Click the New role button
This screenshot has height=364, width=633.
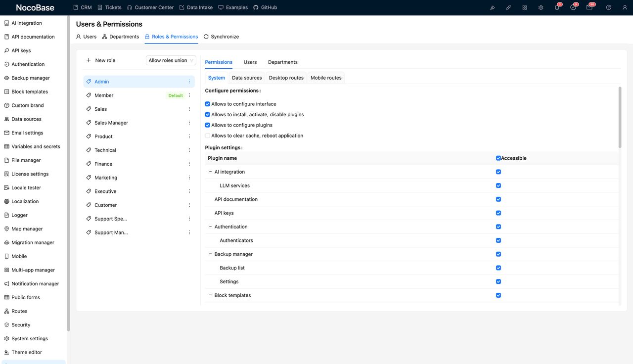pyautogui.click(x=101, y=60)
